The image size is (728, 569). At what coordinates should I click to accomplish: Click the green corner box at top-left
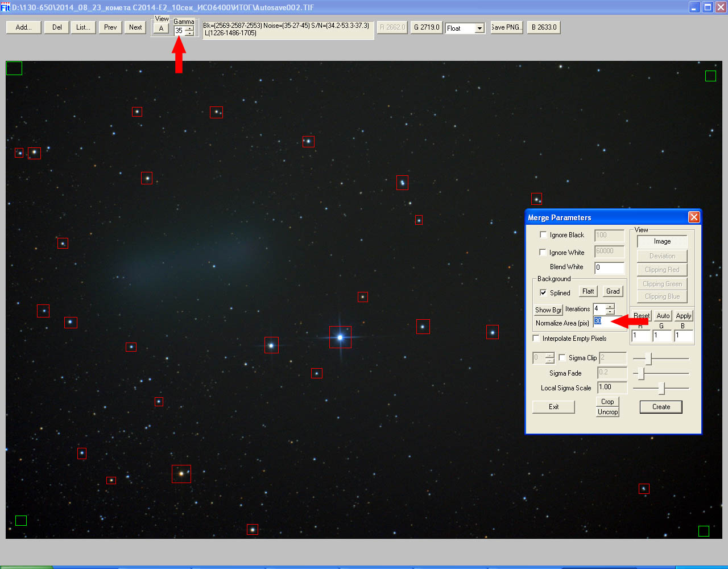[14, 68]
